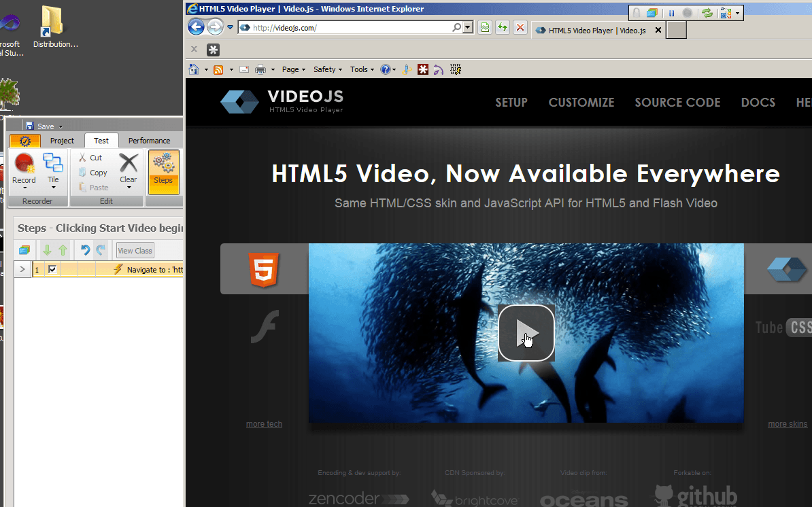Click the red asterisk command bar icon
812x507 pixels.
point(423,69)
